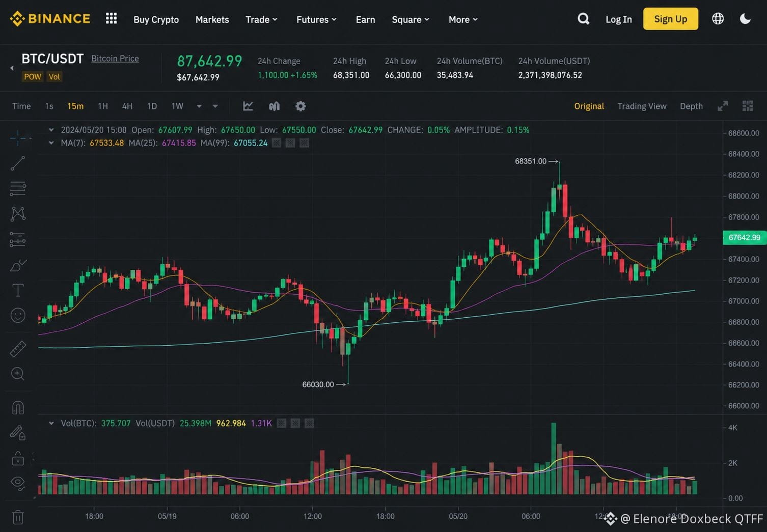Image resolution: width=767 pixels, height=532 pixels.
Task: Click the 67642.99 current price label
Action: (x=744, y=238)
